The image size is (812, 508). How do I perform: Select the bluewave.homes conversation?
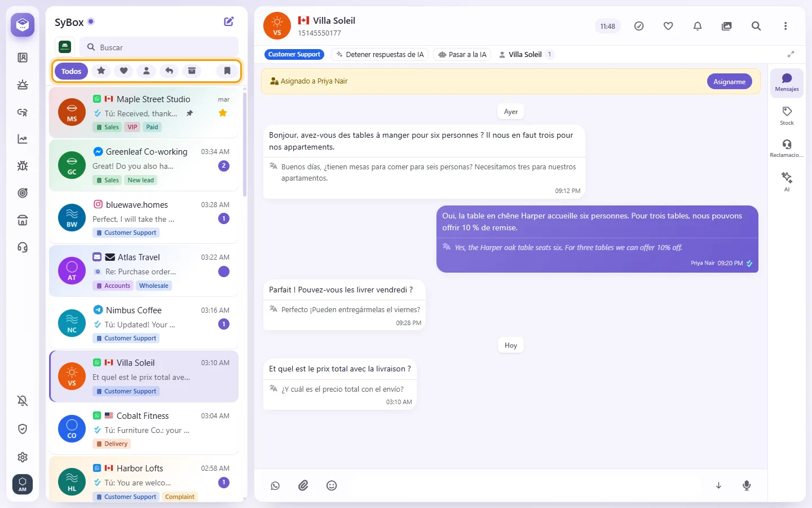point(144,218)
